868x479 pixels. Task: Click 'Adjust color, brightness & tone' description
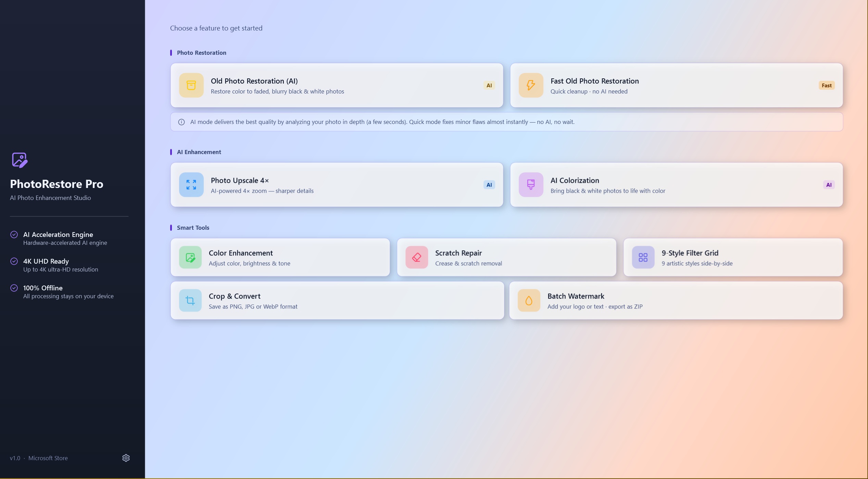pyautogui.click(x=250, y=263)
